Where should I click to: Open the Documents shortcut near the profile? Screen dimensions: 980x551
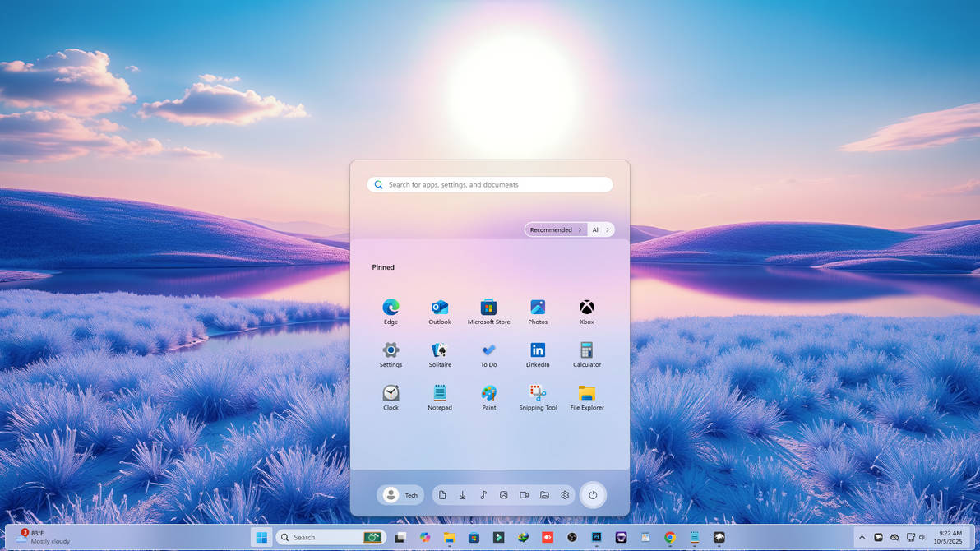pos(442,495)
